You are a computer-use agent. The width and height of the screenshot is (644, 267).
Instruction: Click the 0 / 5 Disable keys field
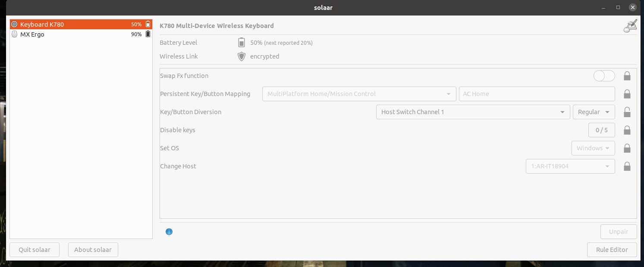[x=601, y=130]
